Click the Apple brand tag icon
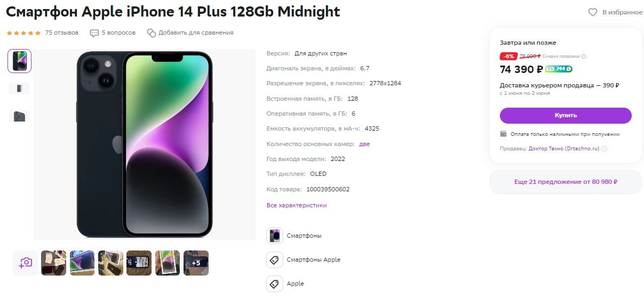644x299 pixels. point(275,284)
